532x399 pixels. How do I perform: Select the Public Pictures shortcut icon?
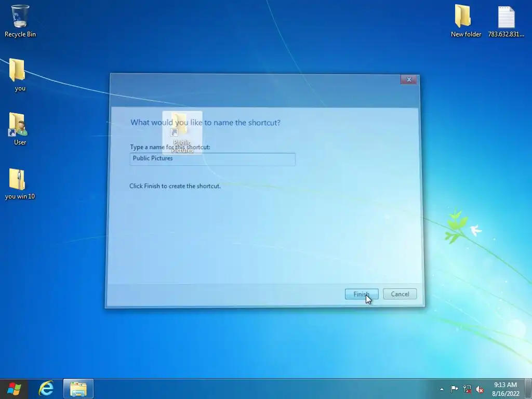(x=182, y=132)
